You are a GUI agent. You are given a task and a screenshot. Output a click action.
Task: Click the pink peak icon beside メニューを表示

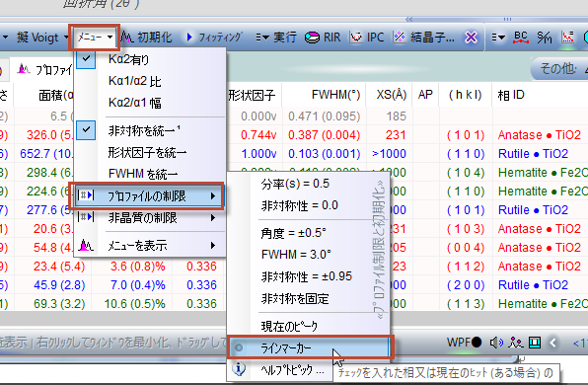(x=86, y=246)
